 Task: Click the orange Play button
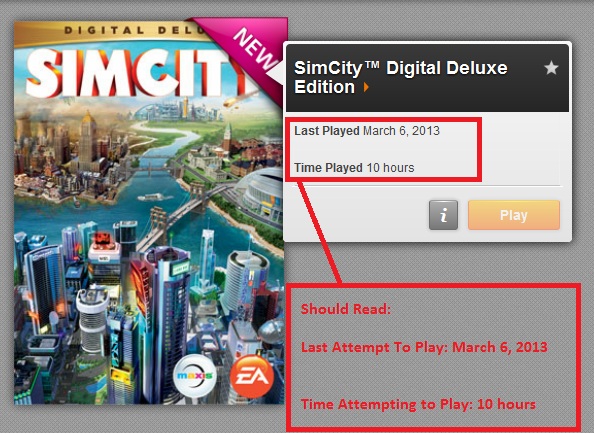tap(514, 215)
